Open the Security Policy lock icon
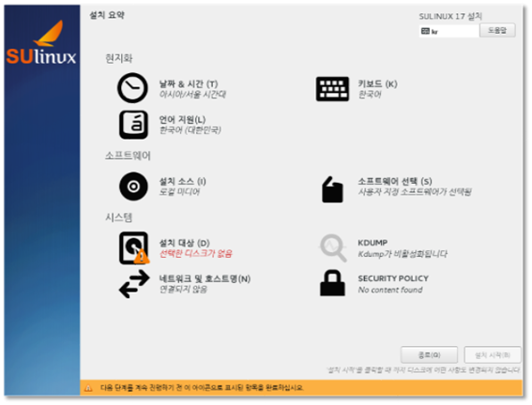This screenshot has height=405, width=532. pyautogui.click(x=332, y=283)
